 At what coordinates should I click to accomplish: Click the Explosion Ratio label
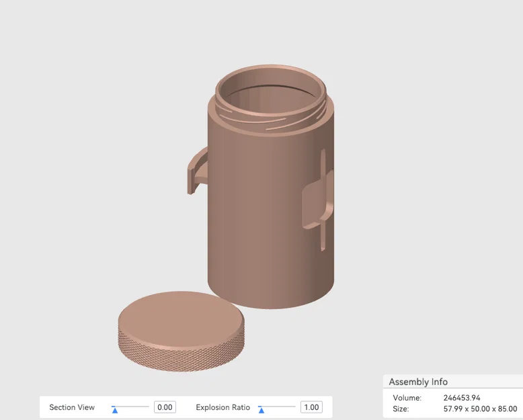pos(223,407)
